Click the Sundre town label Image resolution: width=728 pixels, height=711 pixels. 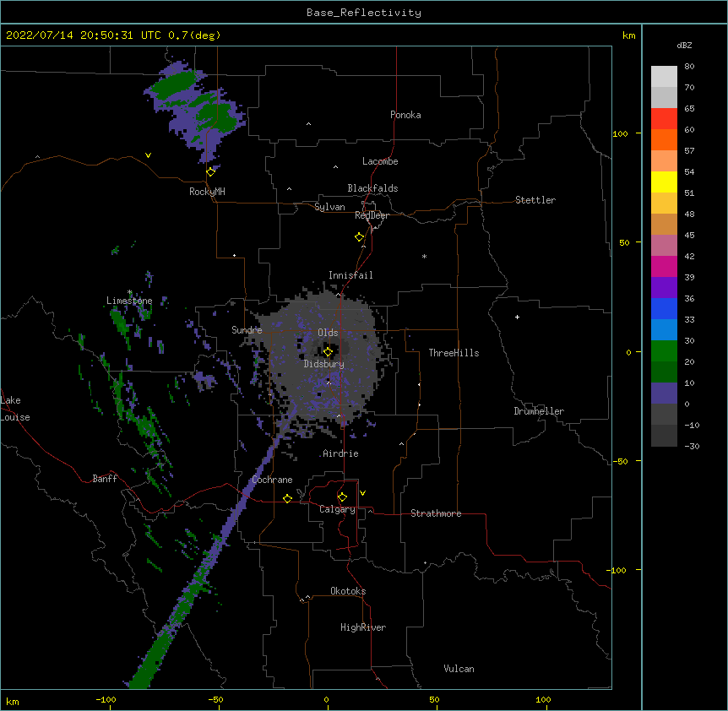[x=247, y=330]
